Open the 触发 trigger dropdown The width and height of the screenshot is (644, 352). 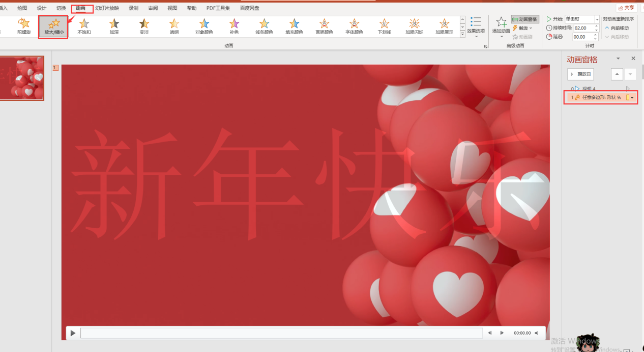[x=522, y=28]
